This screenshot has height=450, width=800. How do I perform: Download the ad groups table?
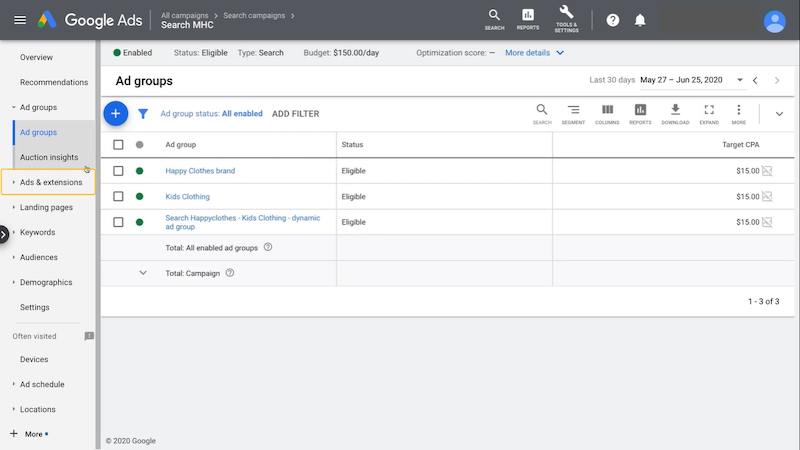pyautogui.click(x=675, y=114)
